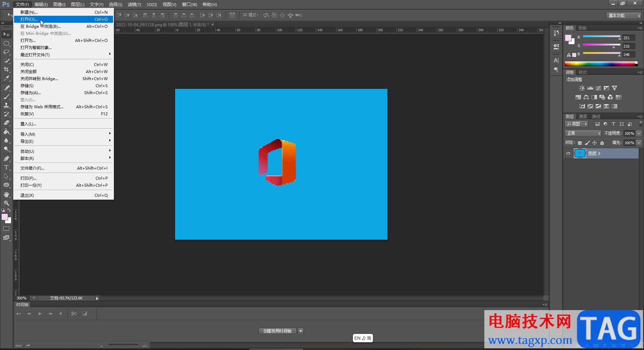The image size is (644, 350).
Task: Select the Hand tool
Action: 6,194
